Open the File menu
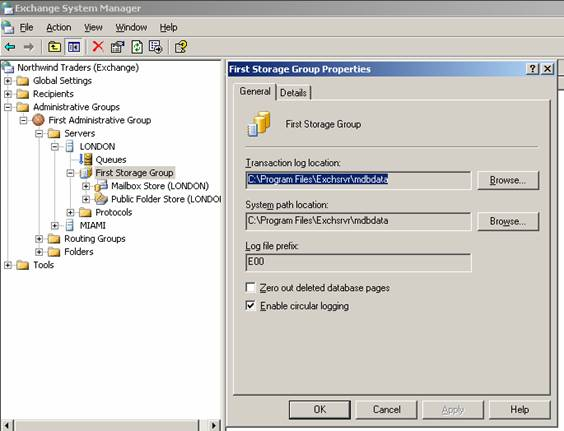The width and height of the screenshot is (564, 431). click(x=26, y=27)
